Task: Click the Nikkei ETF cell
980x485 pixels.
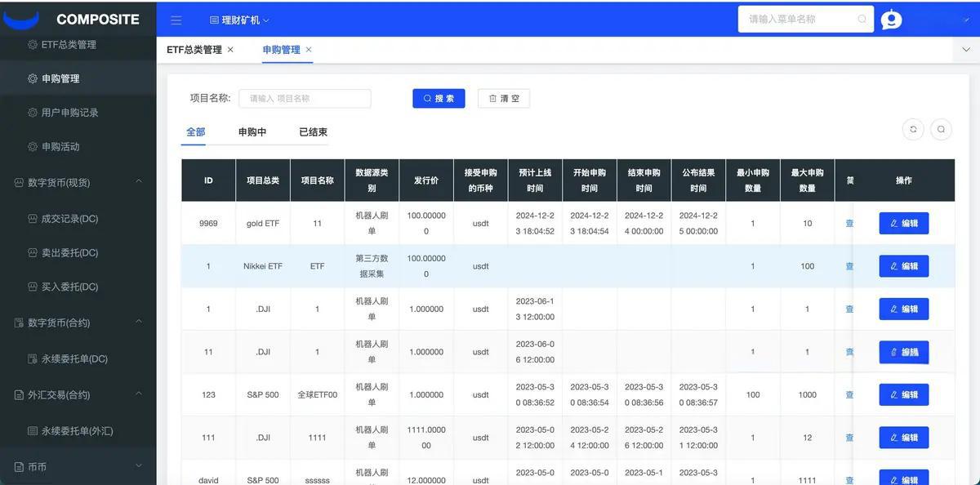Action: (263, 266)
